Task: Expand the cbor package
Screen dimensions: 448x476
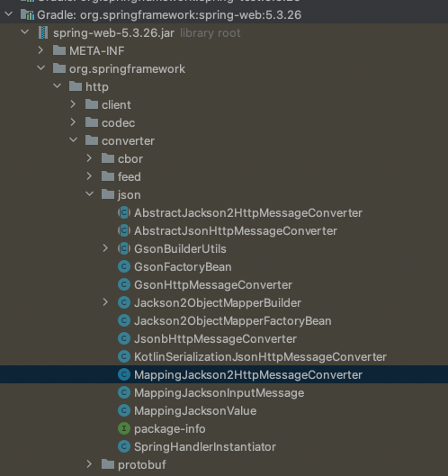Action: 90,157
